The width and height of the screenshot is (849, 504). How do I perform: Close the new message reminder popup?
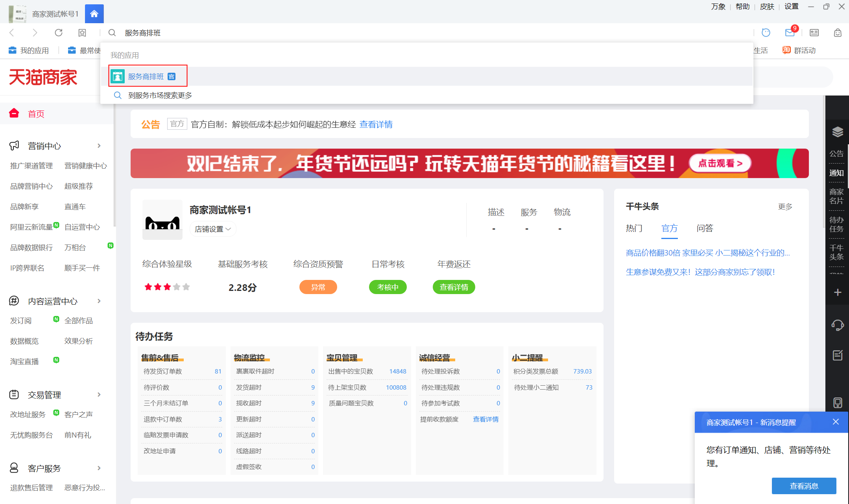click(x=836, y=422)
